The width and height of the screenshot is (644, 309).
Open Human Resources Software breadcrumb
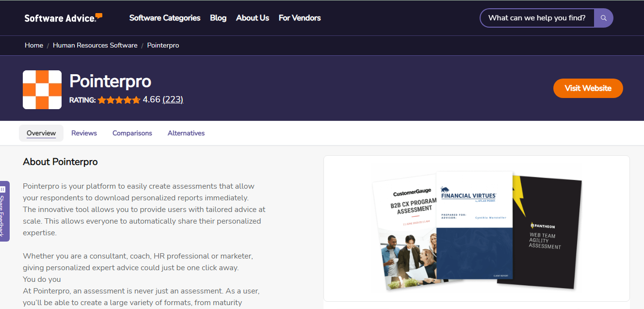click(x=95, y=45)
